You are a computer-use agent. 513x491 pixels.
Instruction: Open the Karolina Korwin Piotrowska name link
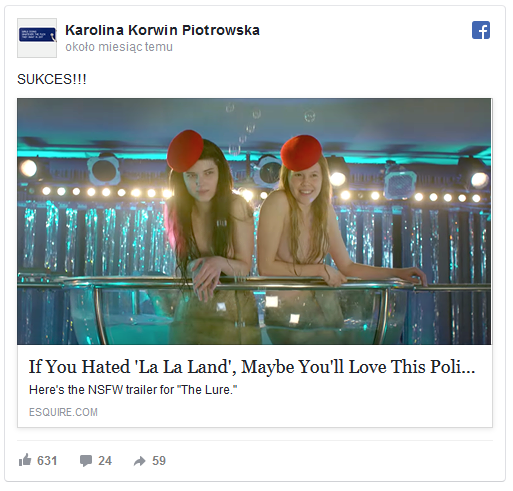(x=162, y=30)
